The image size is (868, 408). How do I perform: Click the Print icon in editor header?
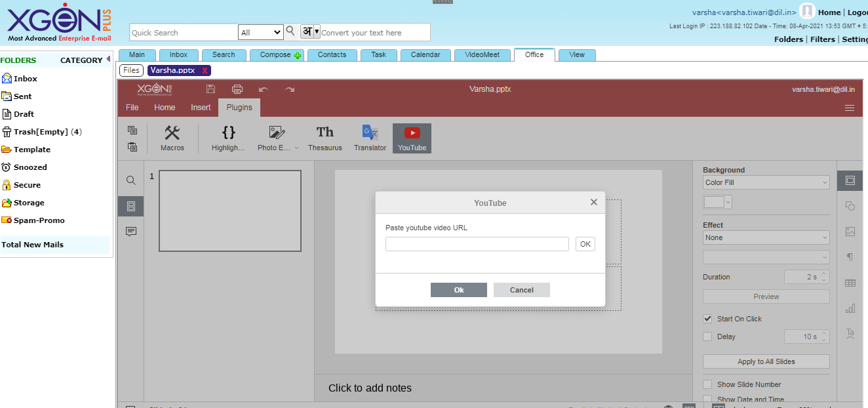[237, 89]
